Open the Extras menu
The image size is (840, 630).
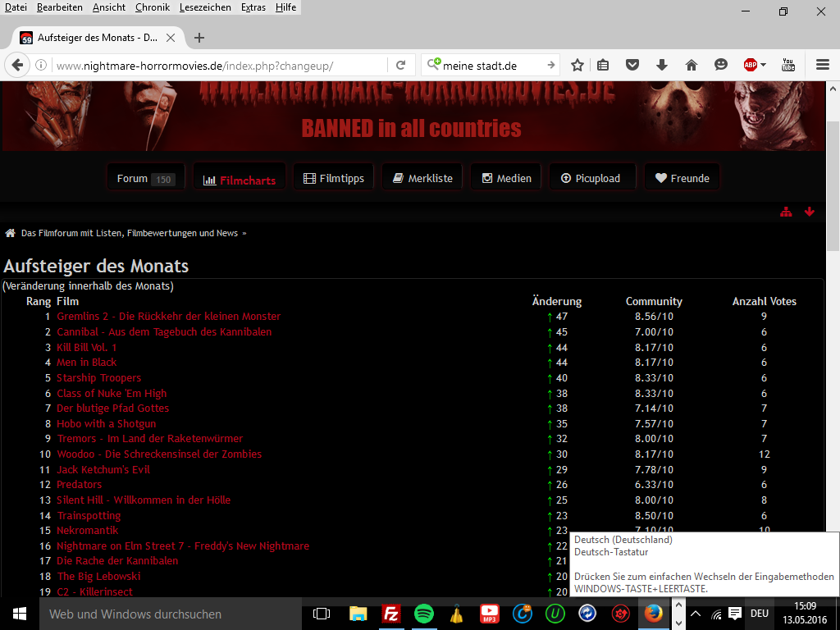click(x=253, y=7)
